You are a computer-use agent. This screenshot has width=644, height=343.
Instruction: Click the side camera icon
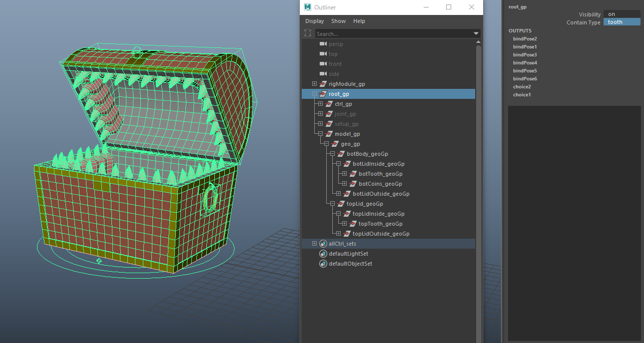323,74
